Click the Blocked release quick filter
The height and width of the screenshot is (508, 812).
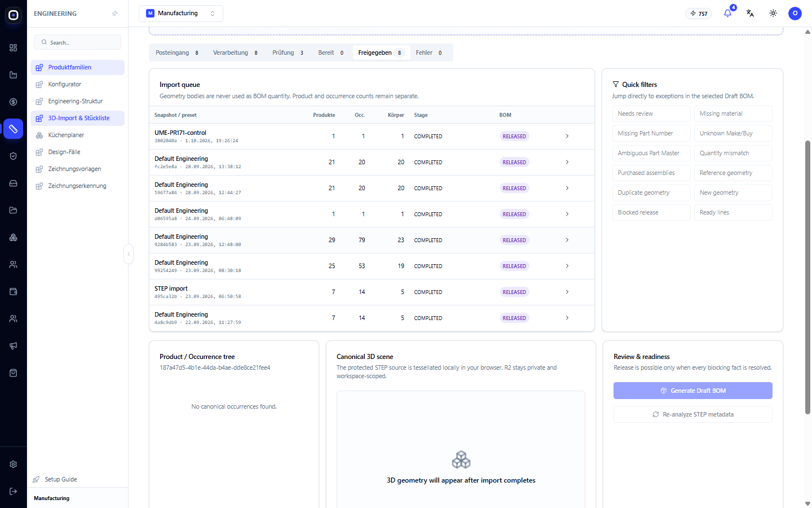click(x=651, y=212)
